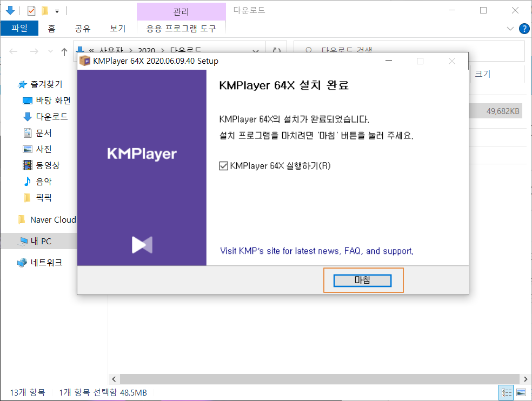Image resolution: width=532 pixels, height=401 pixels.
Task: Select Naver Cloud in sidebar
Action: click(x=53, y=220)
